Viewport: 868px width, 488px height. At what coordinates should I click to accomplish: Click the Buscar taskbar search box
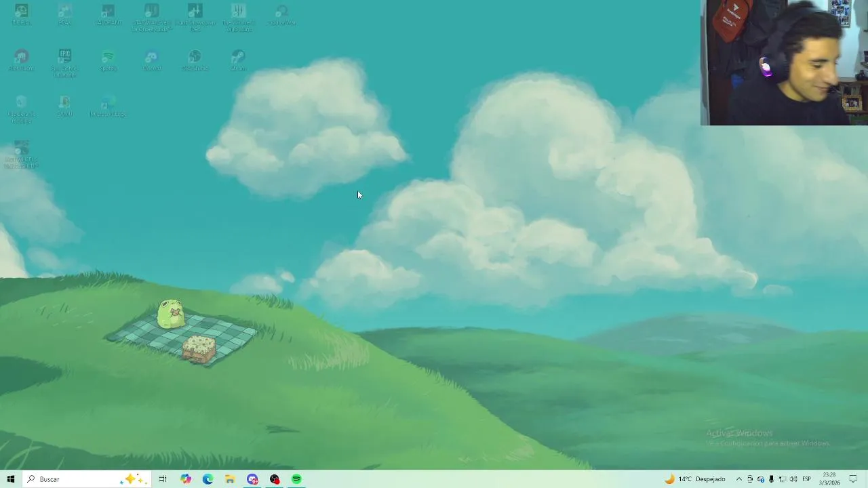87,479
